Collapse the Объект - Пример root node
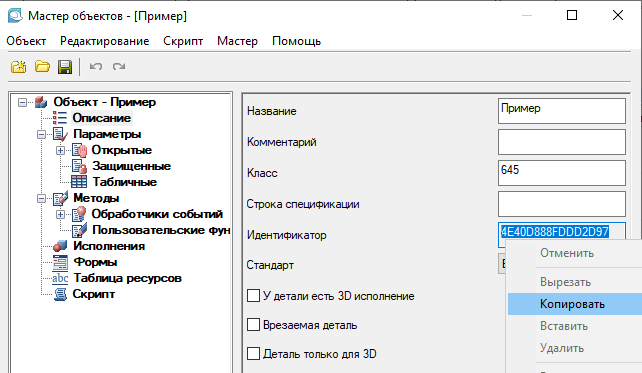This screenshot has width=642, height=373. 23,102
